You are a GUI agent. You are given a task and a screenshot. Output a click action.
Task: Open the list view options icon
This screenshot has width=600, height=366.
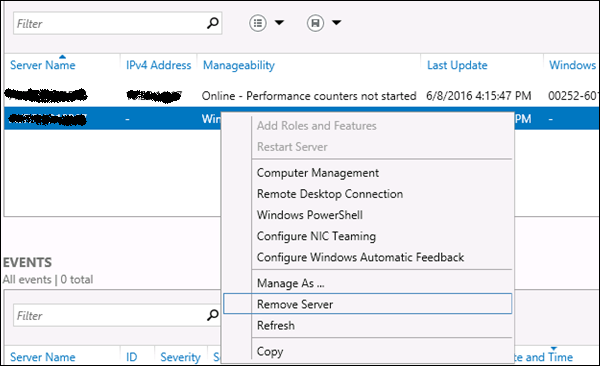coord(258,23)
